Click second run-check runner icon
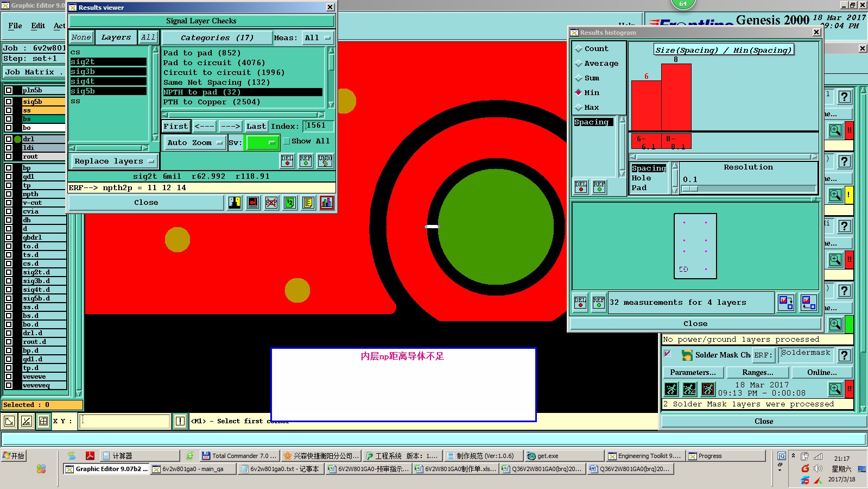 690,389
